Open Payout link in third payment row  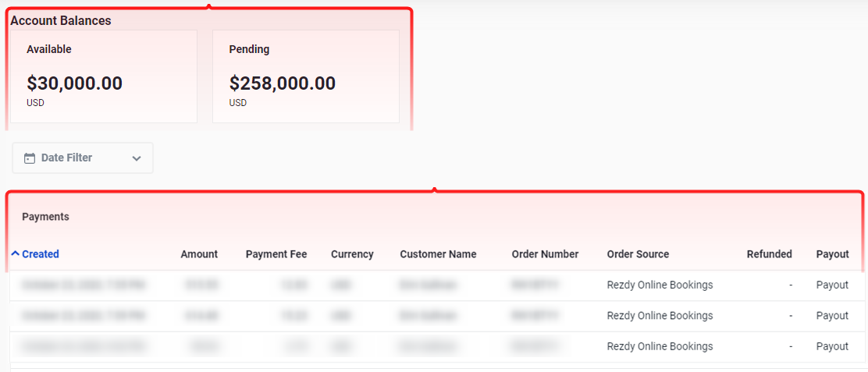click(x=833, y=346)
